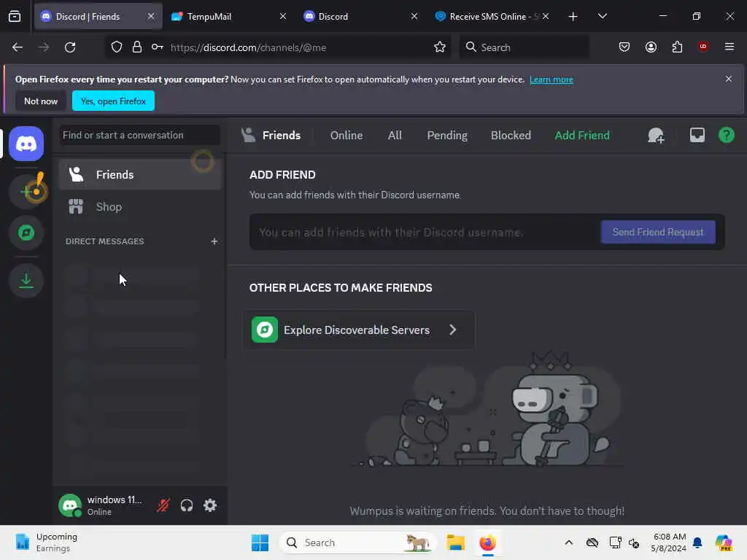Click Yes, open Firefox button
747x560 pixels.
[113, 101]
